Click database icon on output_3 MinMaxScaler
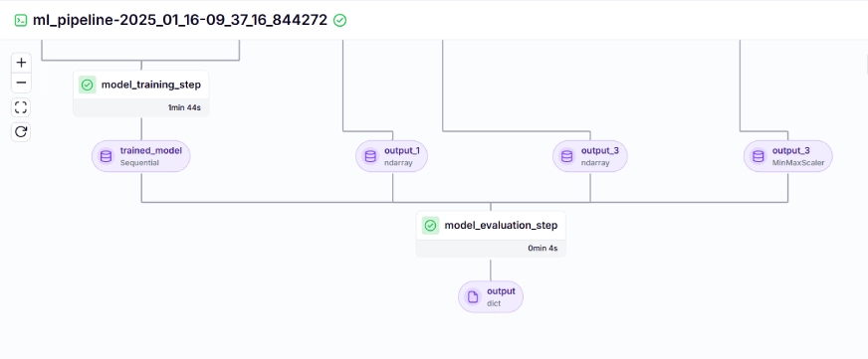 [x=759, y=156]
